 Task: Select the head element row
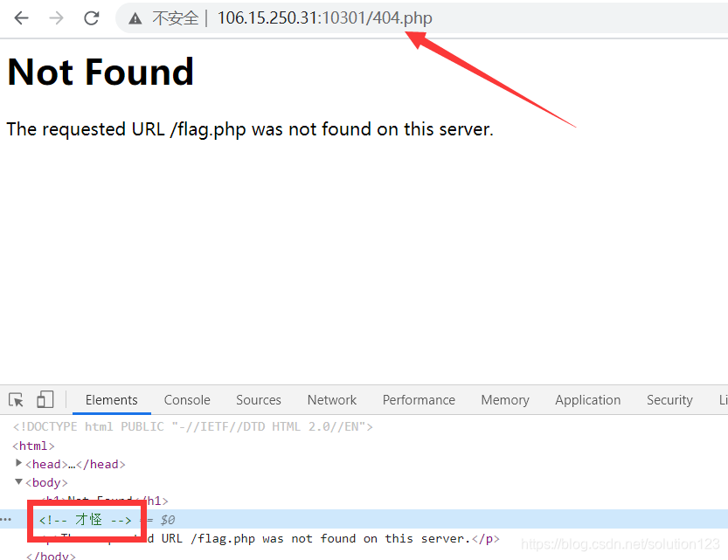coord(75,465)
